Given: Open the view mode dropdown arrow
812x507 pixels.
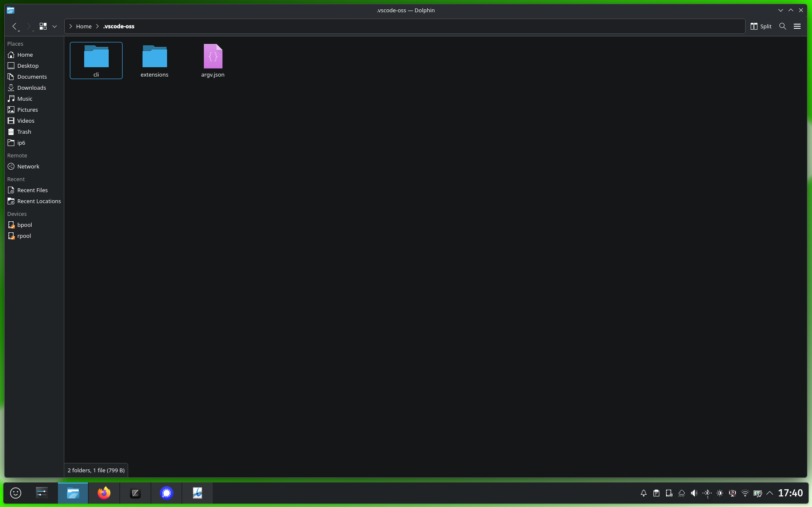Looking at the screenshot, I should [x=55, y=26].
